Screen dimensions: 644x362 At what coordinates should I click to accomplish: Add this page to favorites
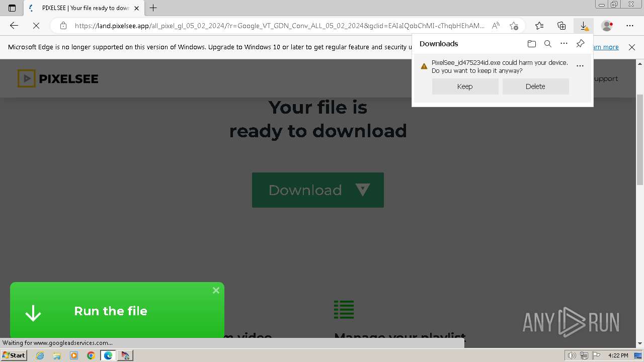point(514,26)
